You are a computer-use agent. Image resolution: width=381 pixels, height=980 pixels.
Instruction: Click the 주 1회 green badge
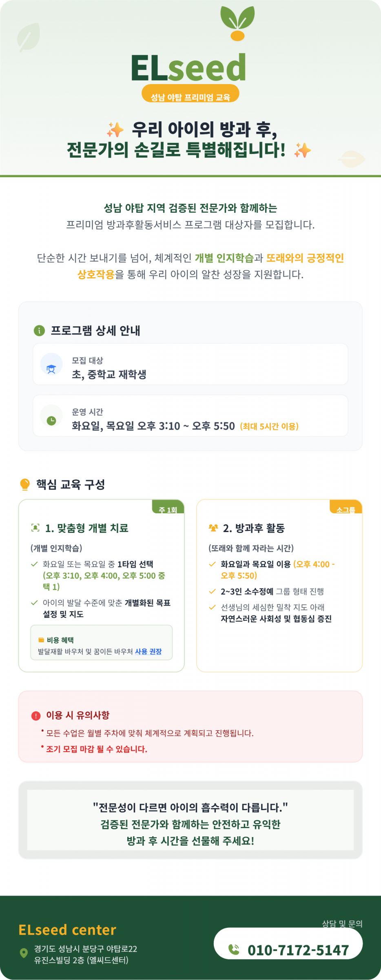168,508
